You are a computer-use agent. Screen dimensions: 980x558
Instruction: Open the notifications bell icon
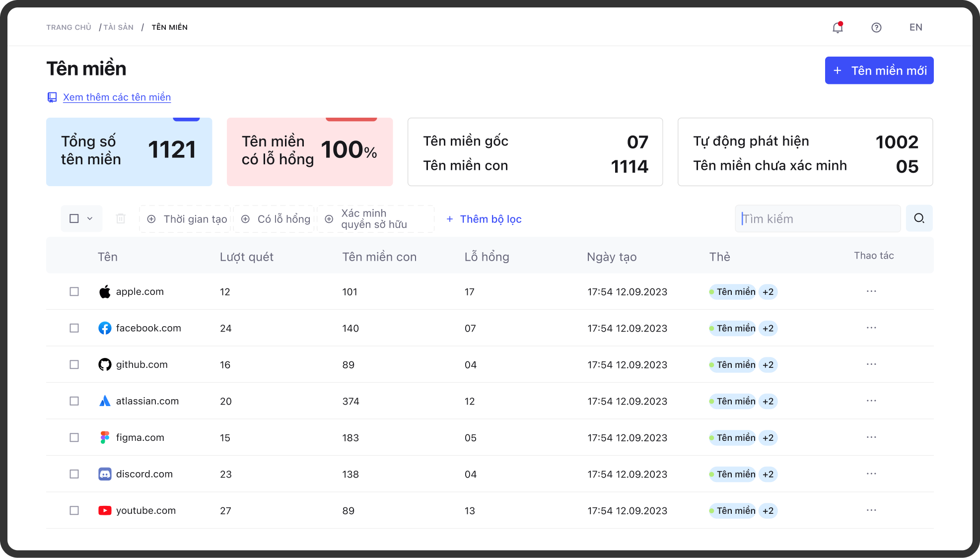838,27
